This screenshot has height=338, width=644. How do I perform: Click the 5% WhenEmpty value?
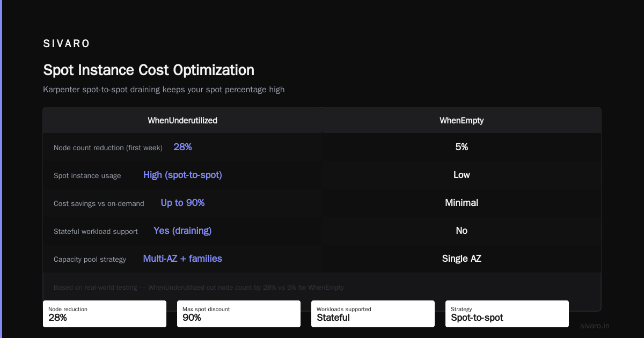[x=462, y=147]
